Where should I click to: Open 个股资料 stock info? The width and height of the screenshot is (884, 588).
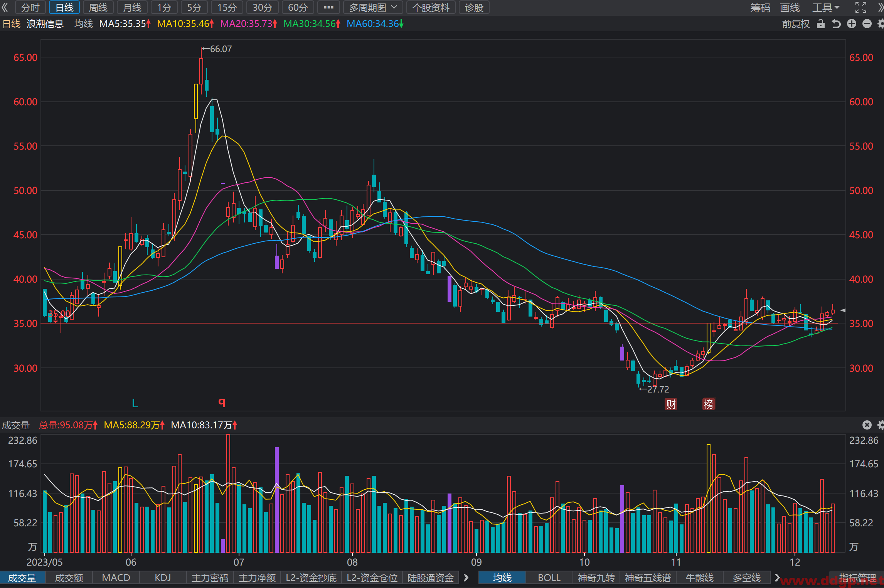(431, 7)
